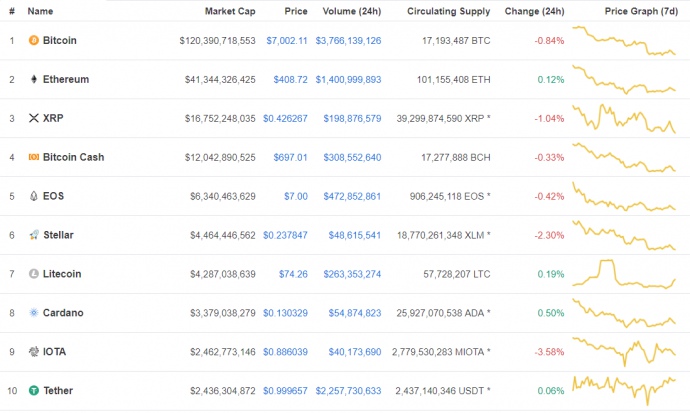Open the Cardano name link

(63, 313)
